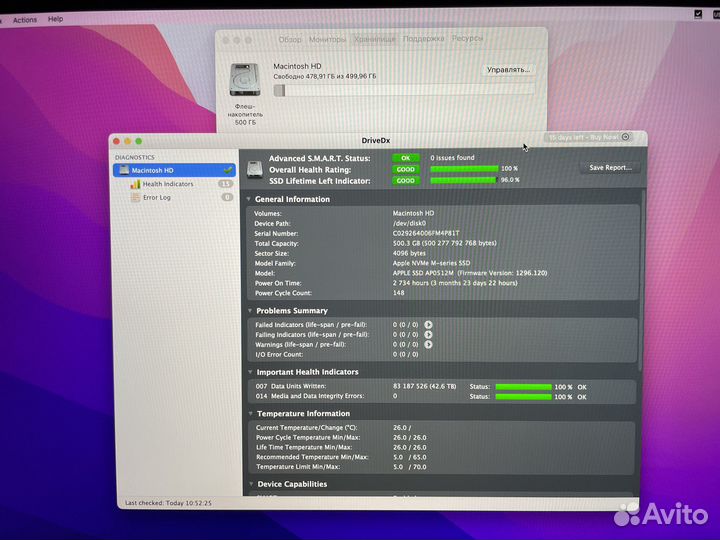Click the Health Indicators count badge

[225, 184]
